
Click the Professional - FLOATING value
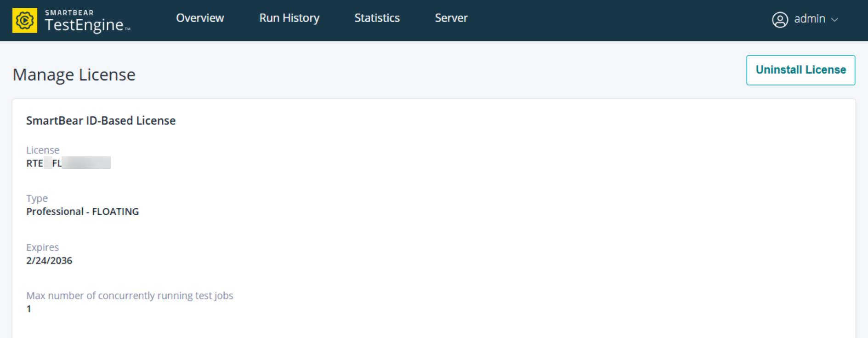(82, 212)
